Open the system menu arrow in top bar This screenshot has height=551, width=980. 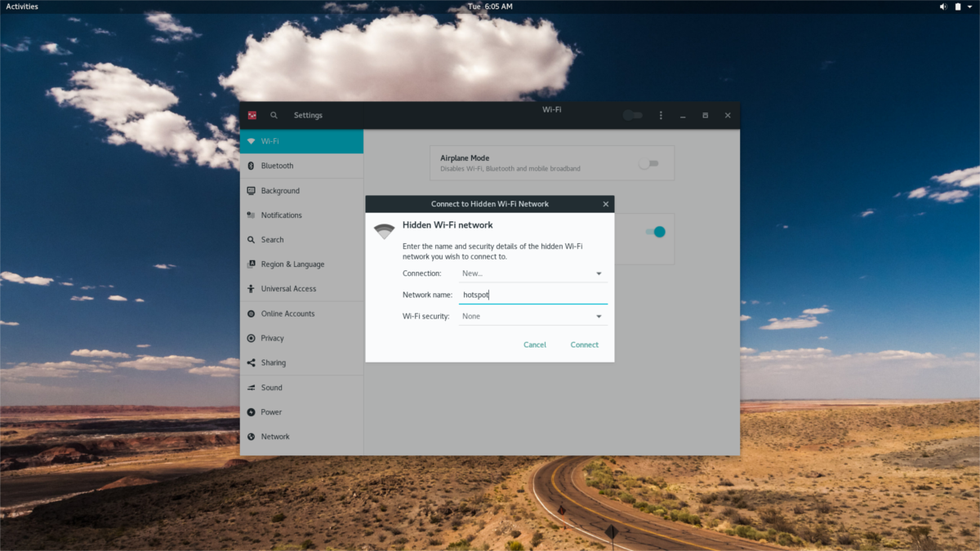[969, 7]
